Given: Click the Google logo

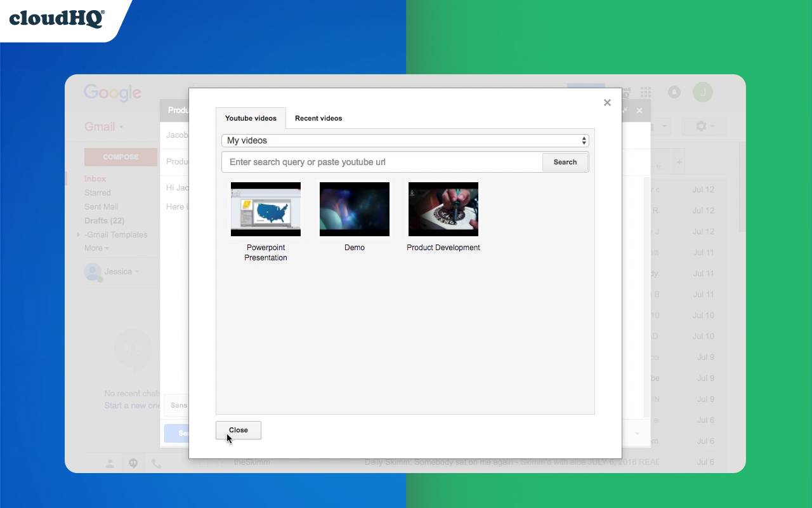Looking at the screenshot, I should click(112, 93).
